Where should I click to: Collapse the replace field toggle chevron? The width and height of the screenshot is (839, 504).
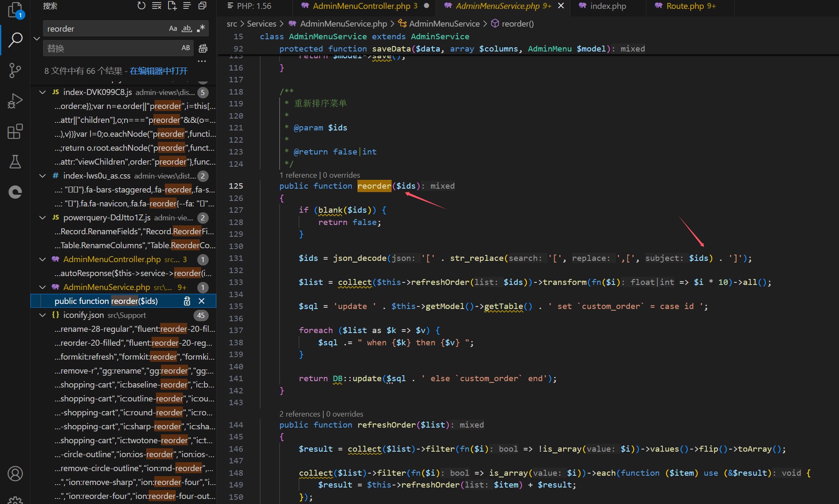[x=37, y=38]
